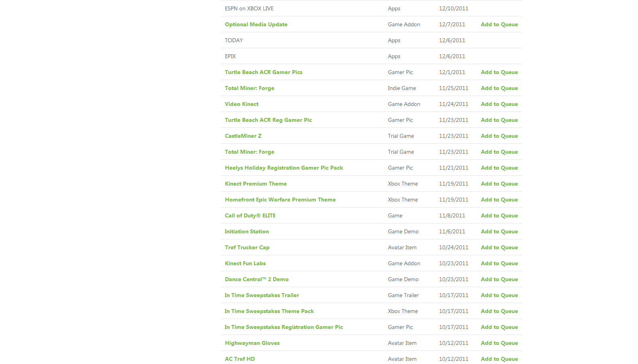638x364 pixels.
Task: Add Homefront Epic Warfare Premium Theme to queue
Action: coord(499,200)
